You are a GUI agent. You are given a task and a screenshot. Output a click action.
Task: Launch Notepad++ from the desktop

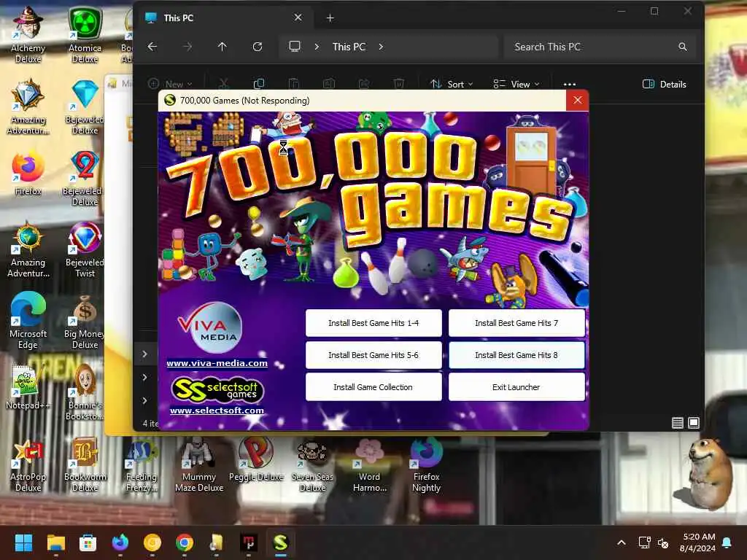pos(27,386)
